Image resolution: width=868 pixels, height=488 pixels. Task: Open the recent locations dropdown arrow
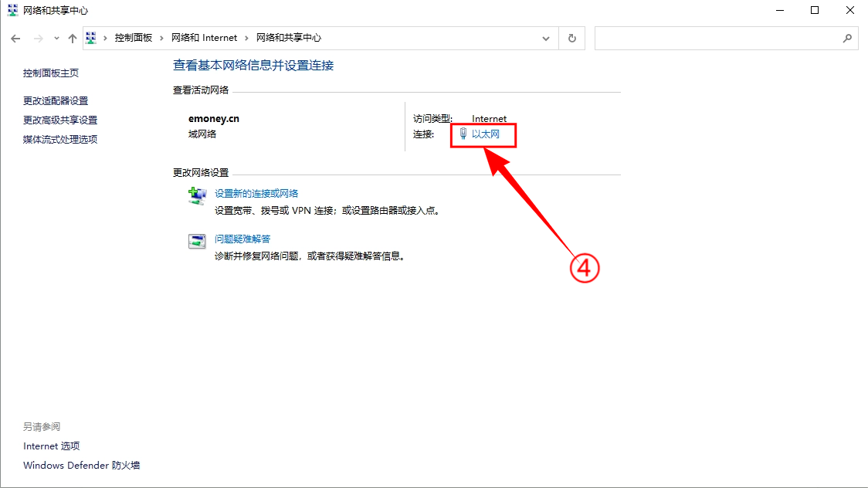tap(56, 38)
